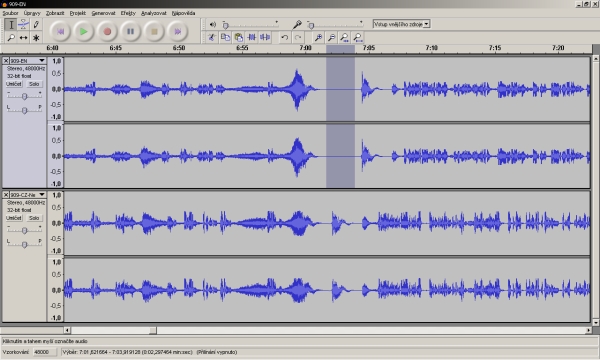The width and height of the screenshot is (600, 360).
Task: Open the 909-CZ track name dropdown
Action: [x=28, y=195]
